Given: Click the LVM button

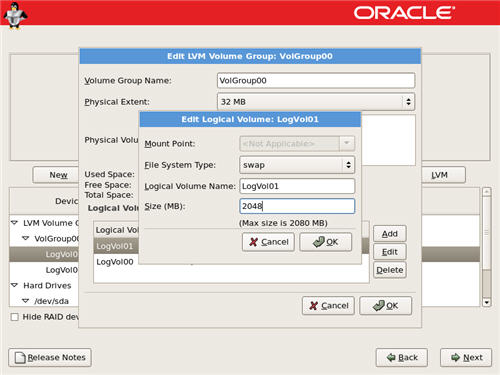Looking at the screenshot, I should pos(443,175).
